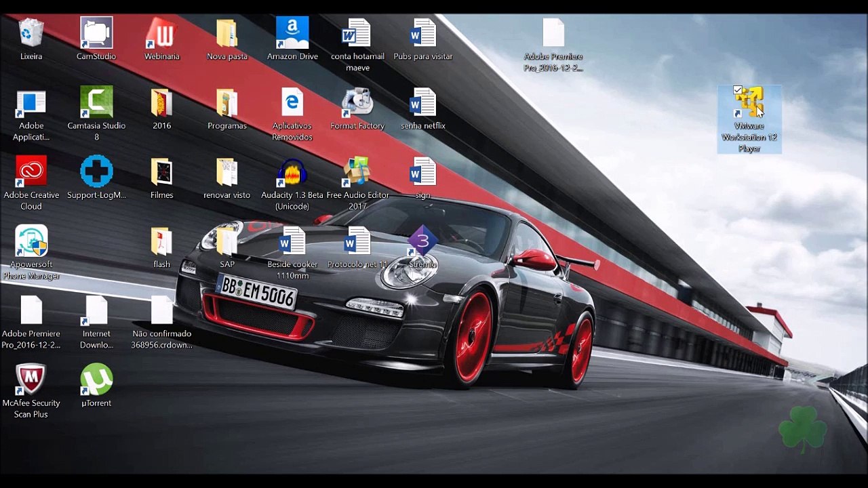Viewport: 868px width, 488px height.
Task: Open McAfee Security Scan Plus
Action: click(31, 380)
